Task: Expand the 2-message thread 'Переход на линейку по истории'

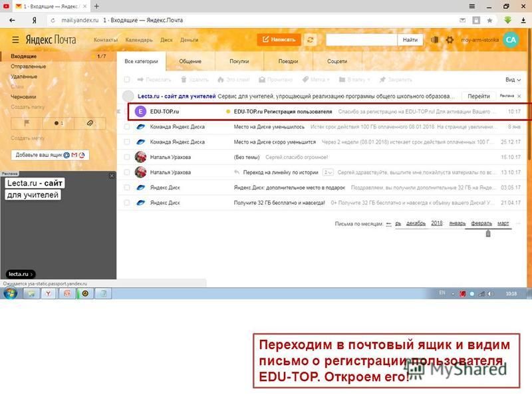Action: pos(328,172)
